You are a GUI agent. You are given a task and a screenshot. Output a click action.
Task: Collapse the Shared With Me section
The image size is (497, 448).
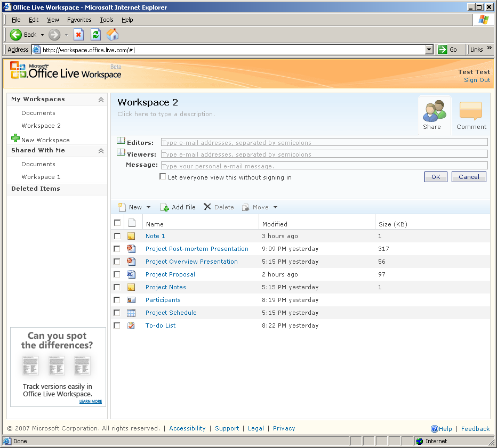coord(101,151)
